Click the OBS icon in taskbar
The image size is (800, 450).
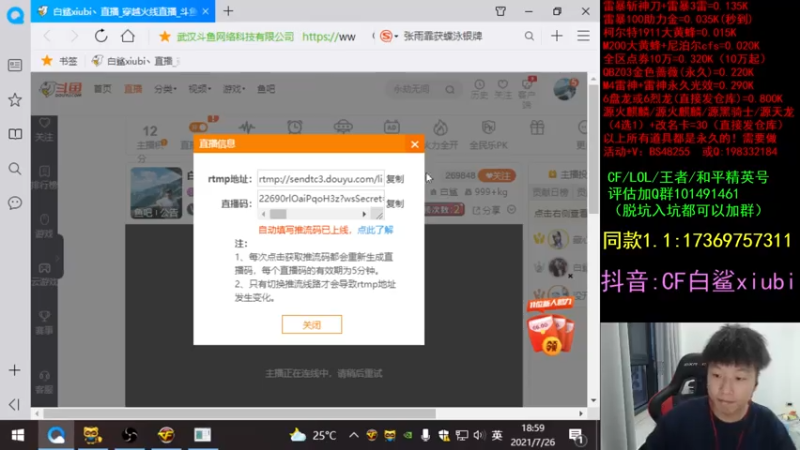pyautogui.click(x=129, y=435)
